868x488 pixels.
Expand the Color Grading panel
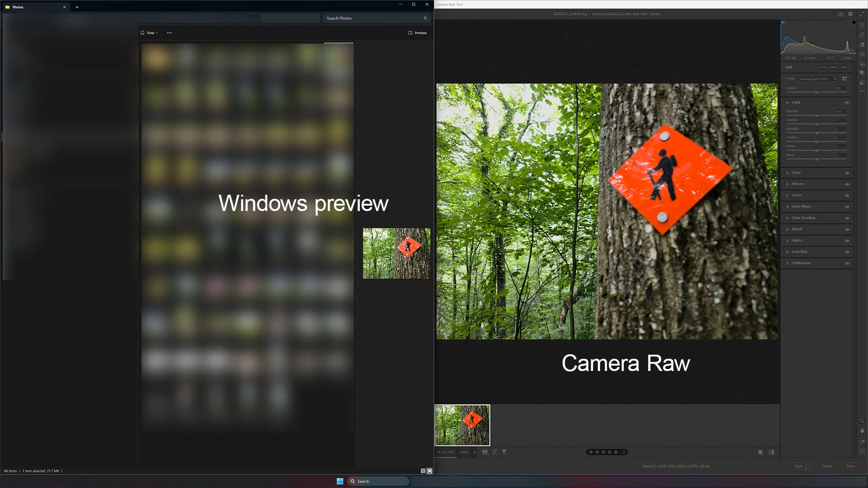tap(803, 218)
